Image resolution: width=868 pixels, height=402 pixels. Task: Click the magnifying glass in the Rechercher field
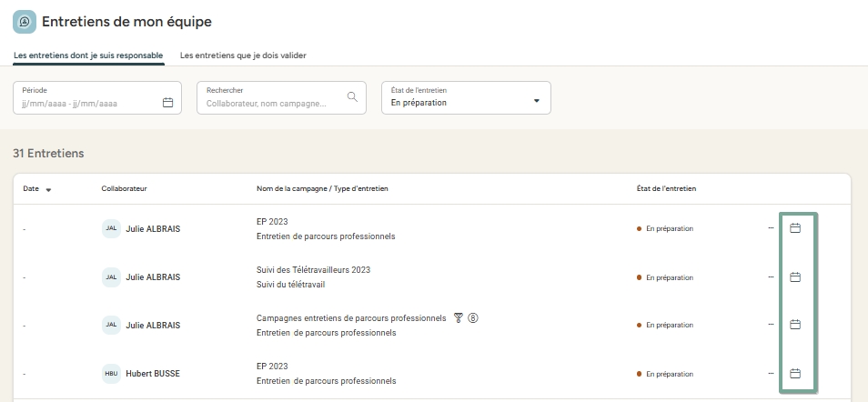tap(352, 96)
